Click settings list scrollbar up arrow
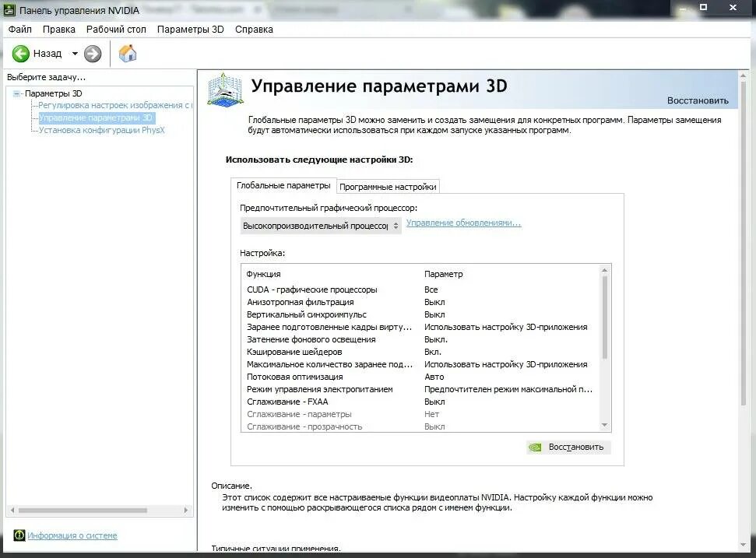The image size is (756, 558). [605, 270]
